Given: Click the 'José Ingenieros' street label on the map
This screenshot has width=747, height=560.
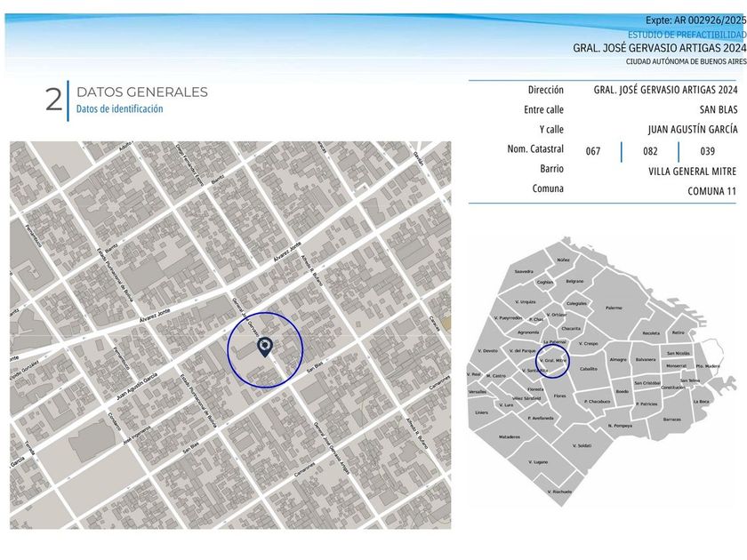Looking at the screenshot, I should tap(137, 435).
